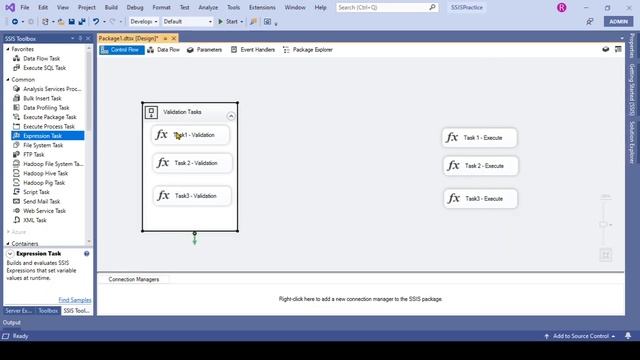Screen dimensions: 640x360
Task: Pick the Script Task
Action: pyautogui.click(x=36, y=192)
